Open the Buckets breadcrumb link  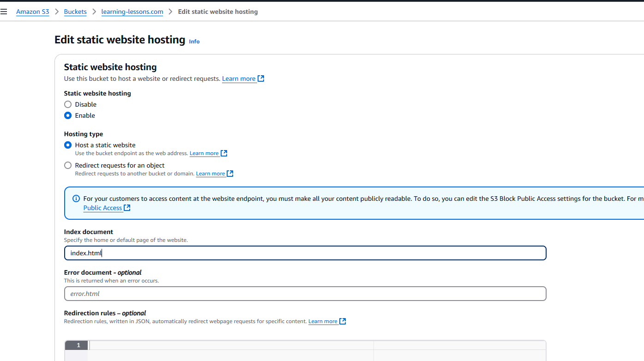coord(75,12)
